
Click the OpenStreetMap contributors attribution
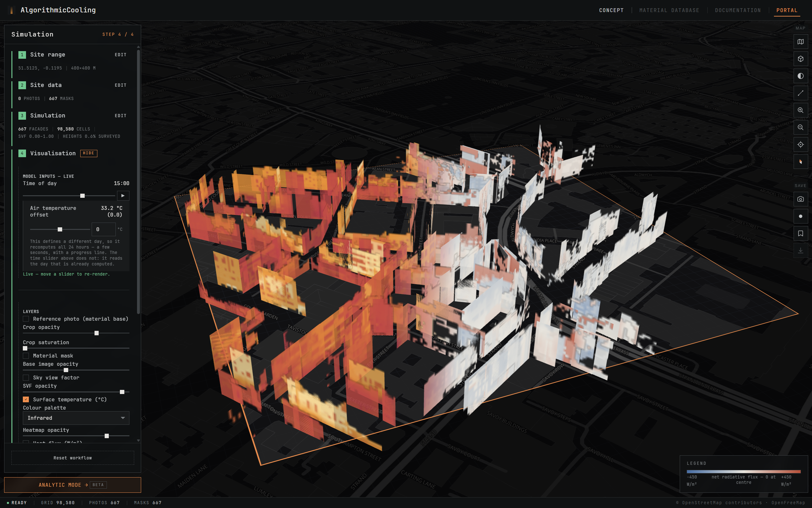point(719,503)
